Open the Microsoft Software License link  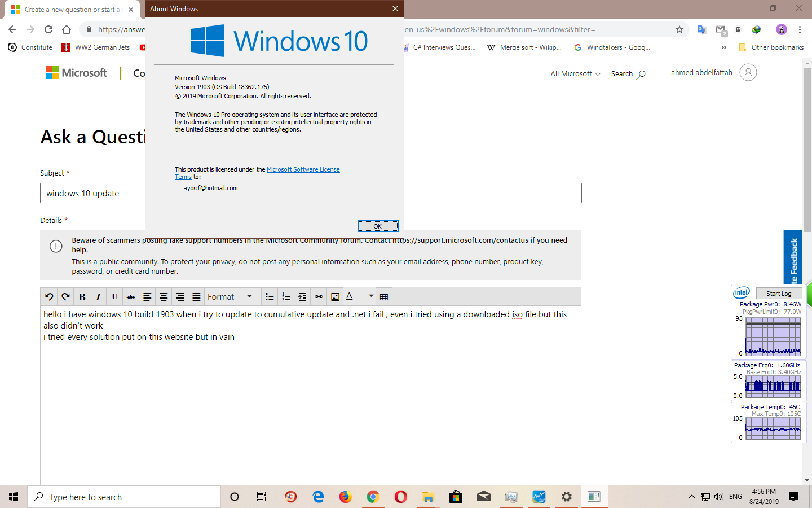(x=303, y=169)
